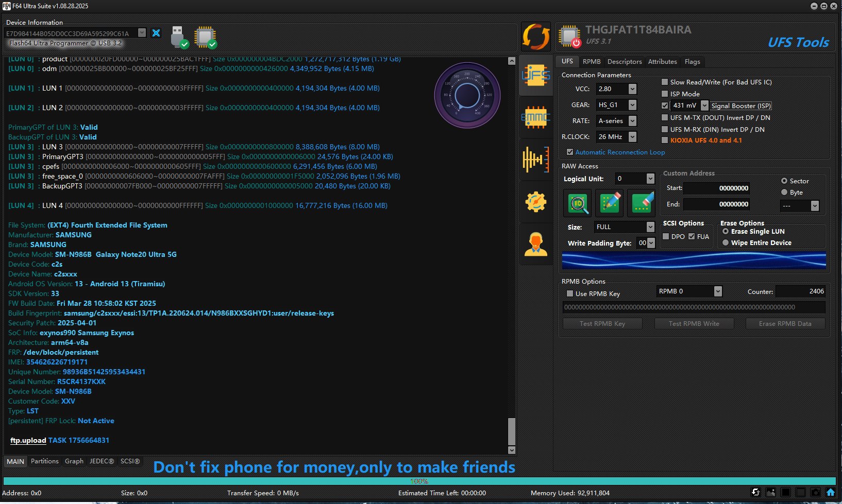
Task: Open the Size FULL dropdown
Action: [650, 227]
